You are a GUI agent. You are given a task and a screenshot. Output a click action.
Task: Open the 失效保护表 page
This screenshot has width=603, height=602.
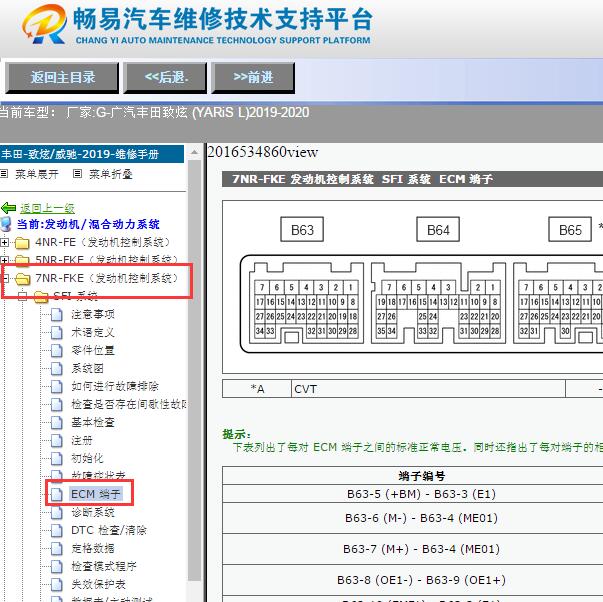(x=98, y=584)
